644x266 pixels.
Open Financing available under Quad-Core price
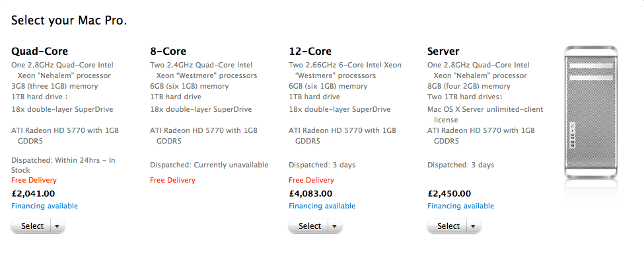pos(44,206)
